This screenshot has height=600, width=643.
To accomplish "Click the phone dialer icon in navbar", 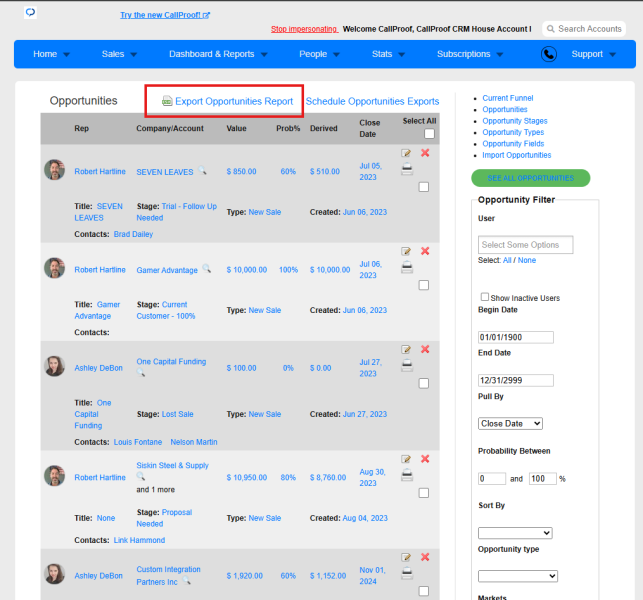I will (548, 54).
